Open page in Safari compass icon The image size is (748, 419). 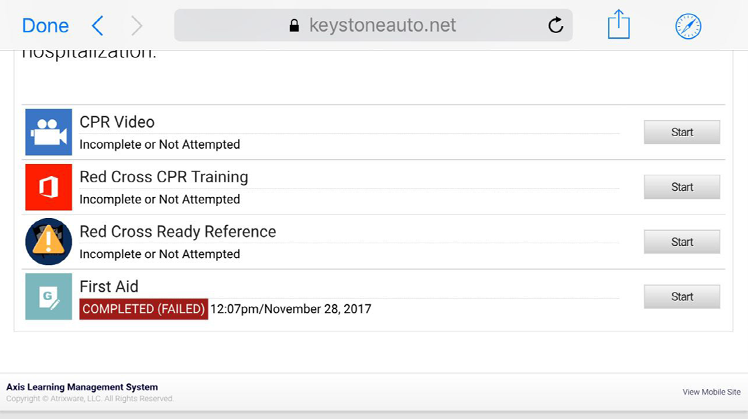click(688, 26)
